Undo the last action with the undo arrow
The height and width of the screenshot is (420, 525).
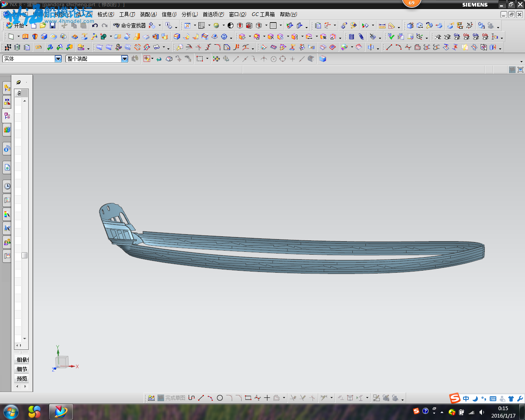coord(95,25)
